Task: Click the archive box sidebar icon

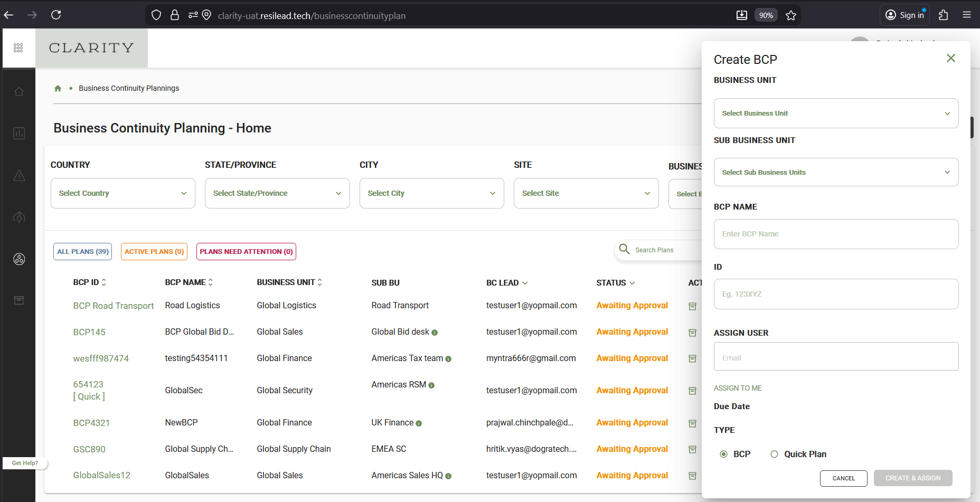Action: click(x=19, y=300)
